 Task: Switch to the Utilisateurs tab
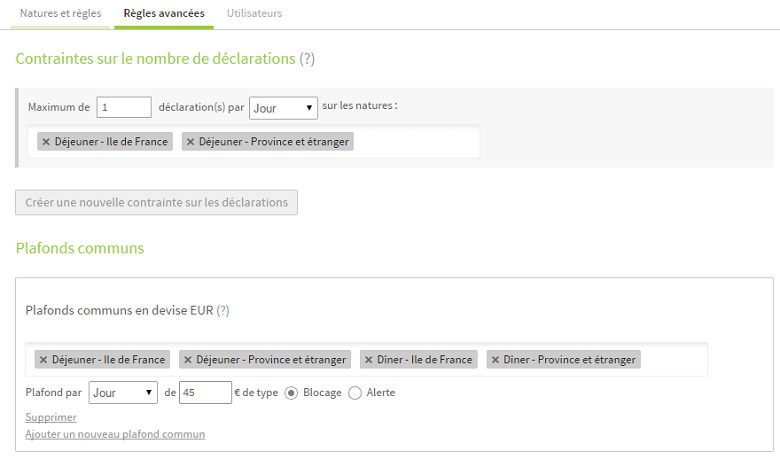(x=254, y=13)
